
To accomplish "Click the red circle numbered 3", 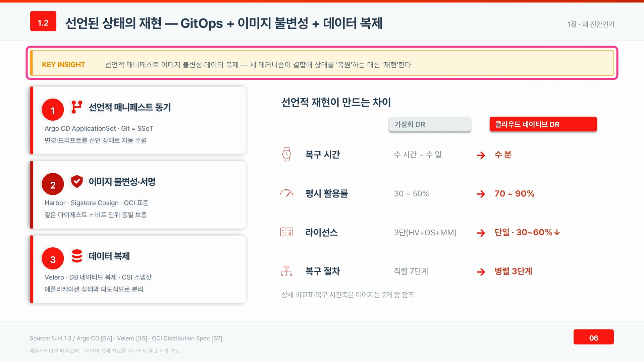I will 53,259.
